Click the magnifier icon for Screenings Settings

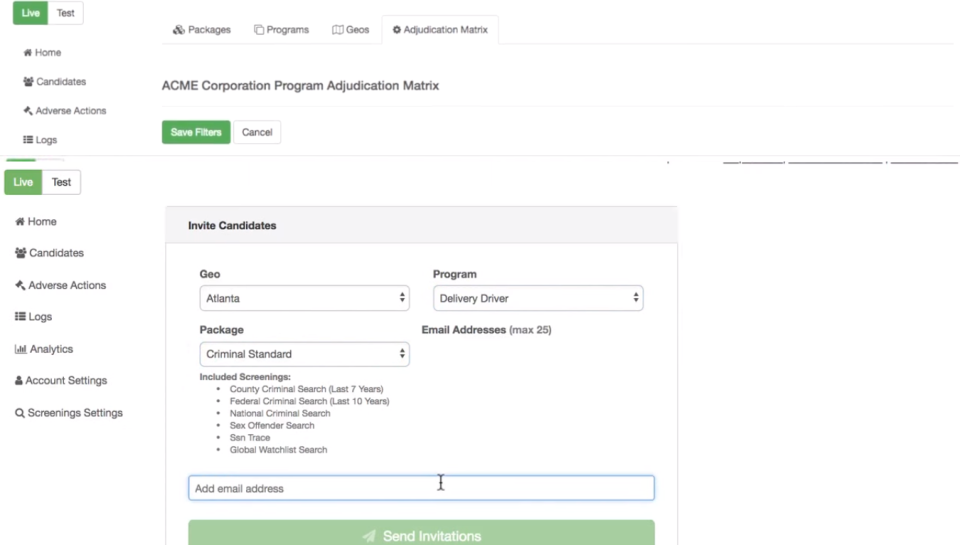pyautogui.click(x=20, y=413)
